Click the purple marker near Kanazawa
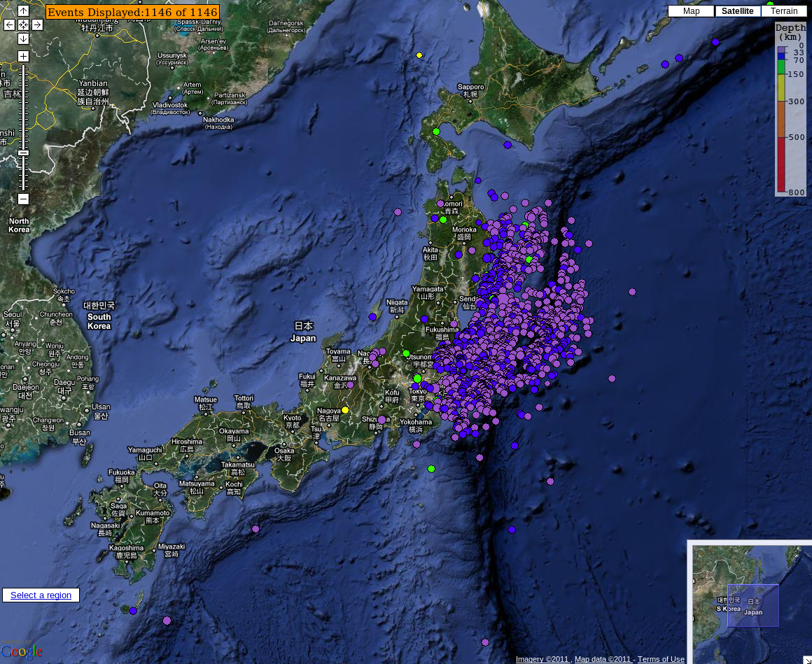This screenshot has width=812, height=664. coord(350,385)
